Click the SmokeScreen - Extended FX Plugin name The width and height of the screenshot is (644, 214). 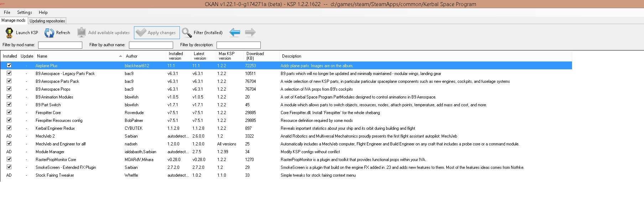[66, 167]
